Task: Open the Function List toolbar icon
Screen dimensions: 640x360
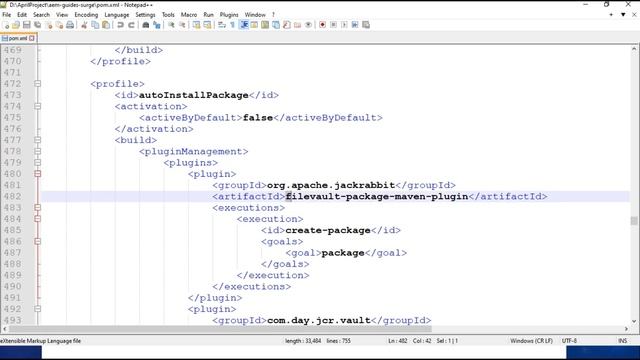Action: coord(287,25)
